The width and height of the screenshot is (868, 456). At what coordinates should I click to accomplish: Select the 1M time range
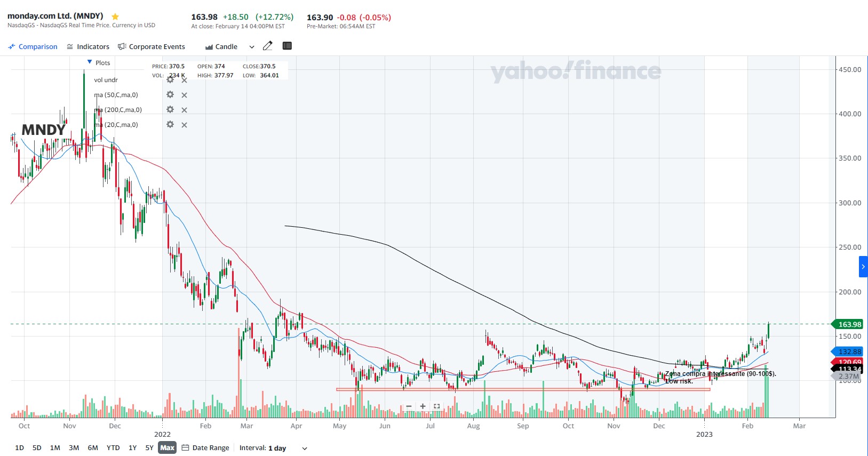pyautogui.click(x=55, y=448)
